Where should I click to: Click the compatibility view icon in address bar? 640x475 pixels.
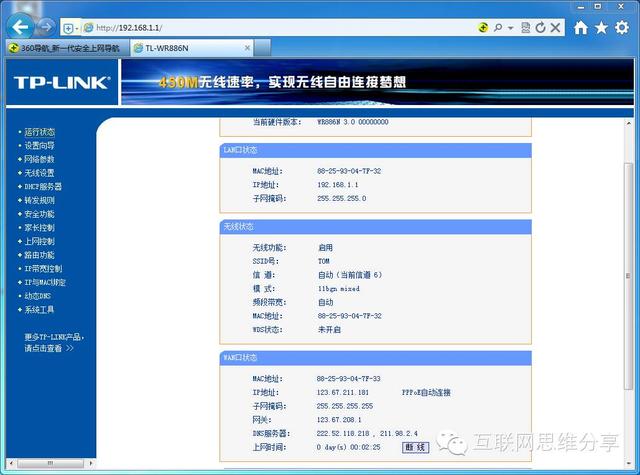point(525,28)
